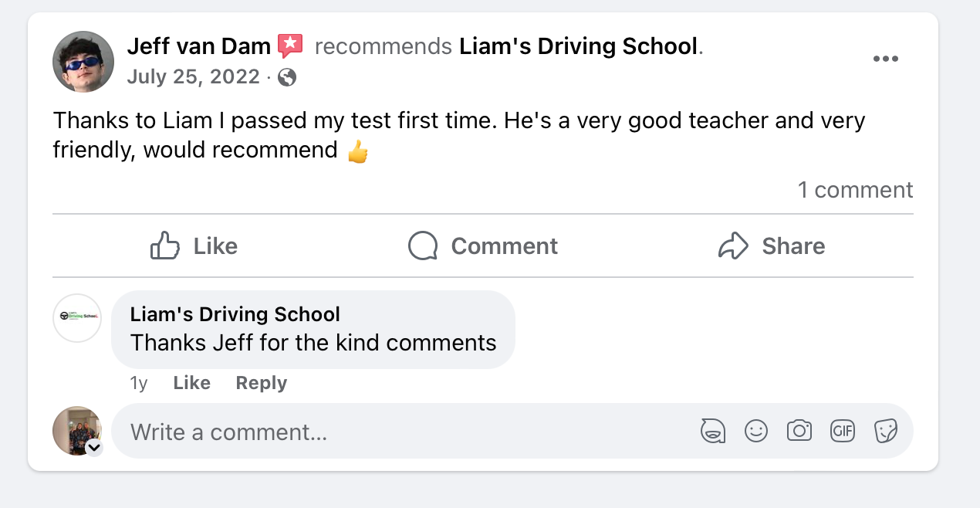The image size is (980, 508).
Task: Like the Liam's Driving School reply
Action: click(191, 383)
